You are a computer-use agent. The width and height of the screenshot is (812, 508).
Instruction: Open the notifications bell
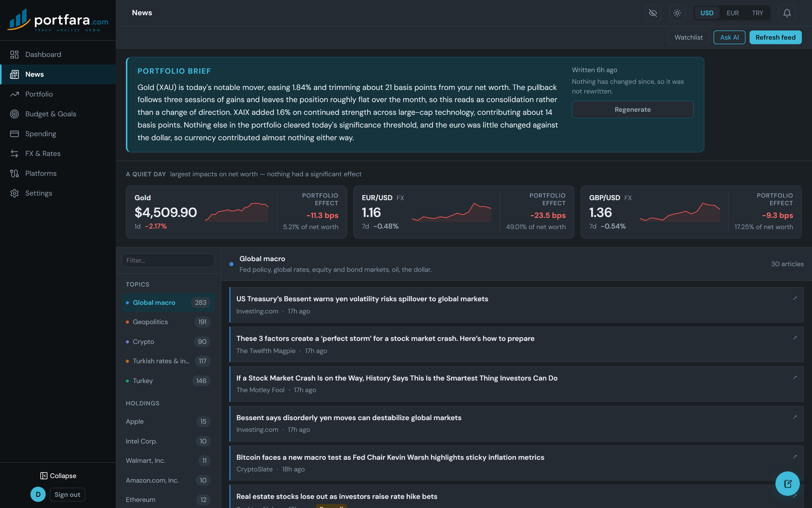[787, 13]
